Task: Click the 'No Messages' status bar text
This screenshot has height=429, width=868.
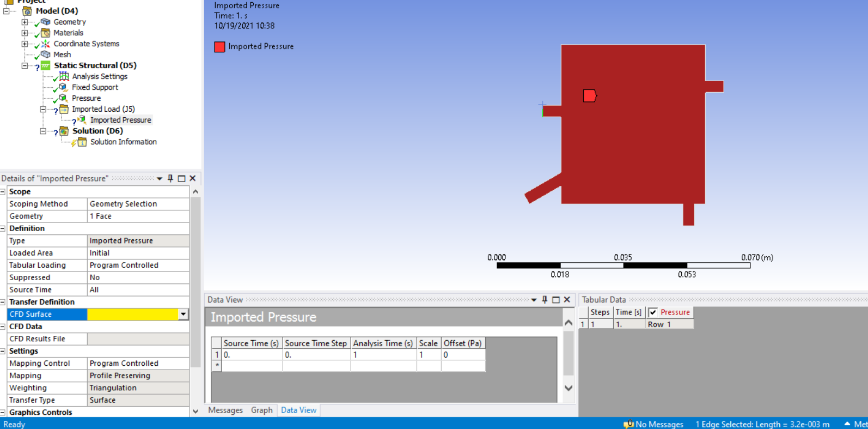Action: coord(659,424)
